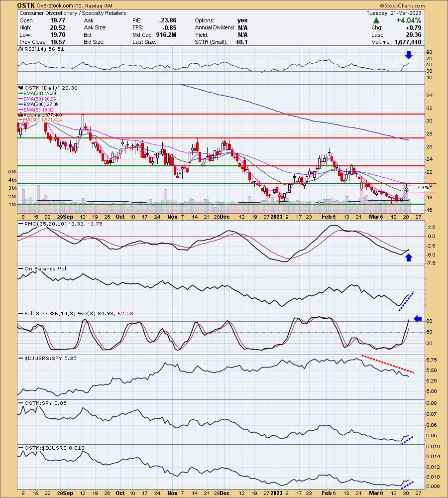Click the 90 tick on the RSI scale

(430, 52)
